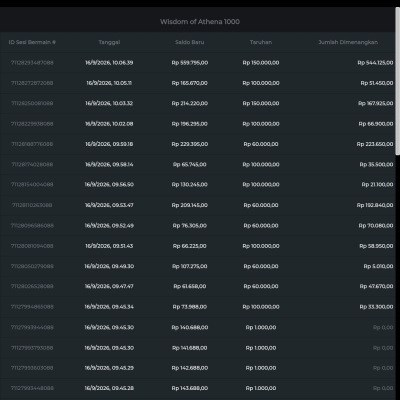Click Rp 0,00 winnings in 09.45.29 row
400x400 pixels.
point(383,368)
